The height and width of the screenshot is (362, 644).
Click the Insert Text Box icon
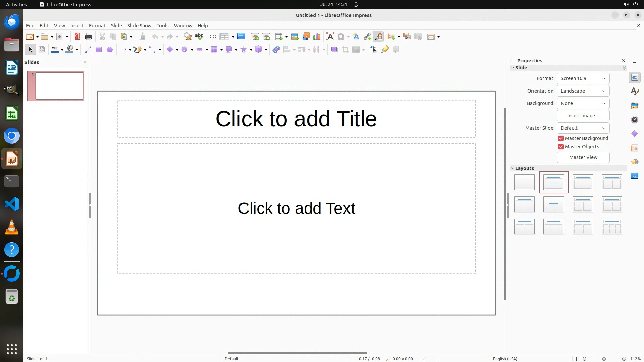[330, 37]
